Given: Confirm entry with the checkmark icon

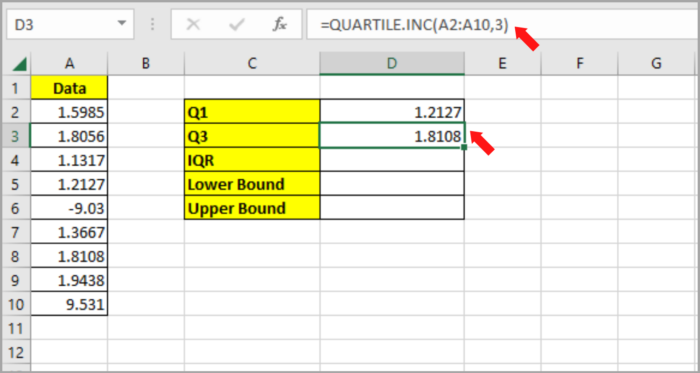Looking at the screenshot, I should pyautogui.click(x=236, y=25).
